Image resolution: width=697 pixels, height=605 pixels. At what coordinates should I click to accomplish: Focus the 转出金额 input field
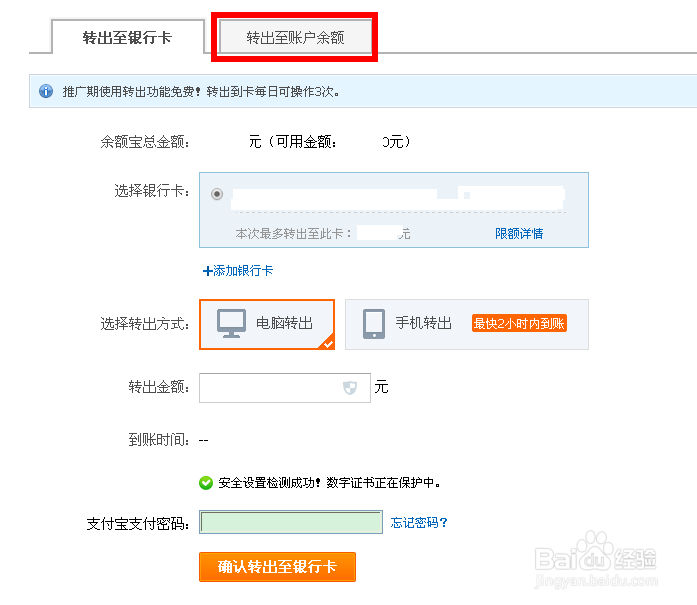pos(284,388)
